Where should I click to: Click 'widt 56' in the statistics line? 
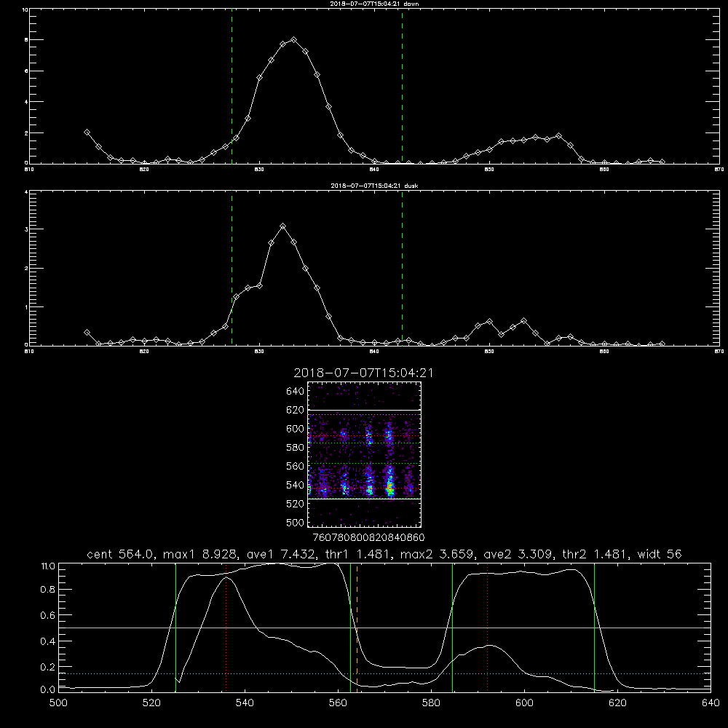point(660,554)
